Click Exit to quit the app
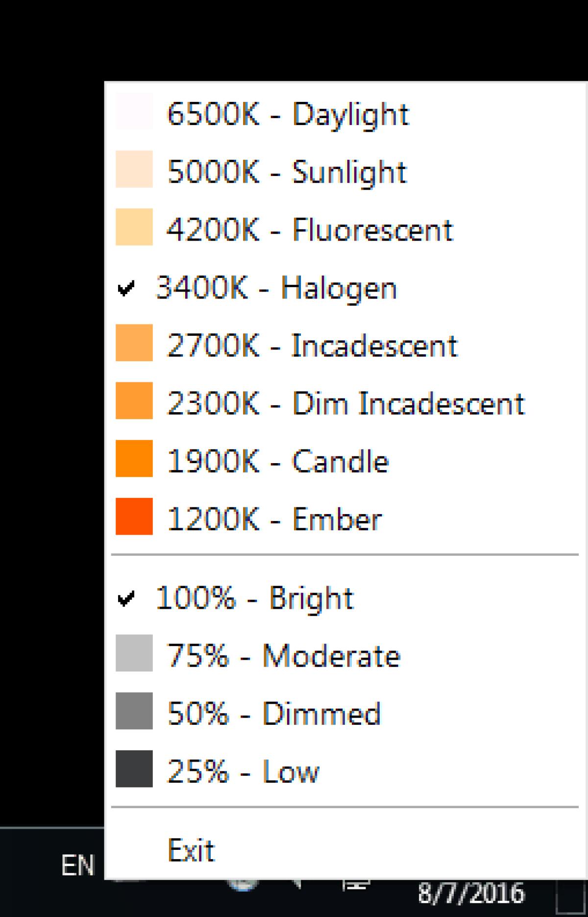Viewport: 588px width, 917px height. pos(191,850)
